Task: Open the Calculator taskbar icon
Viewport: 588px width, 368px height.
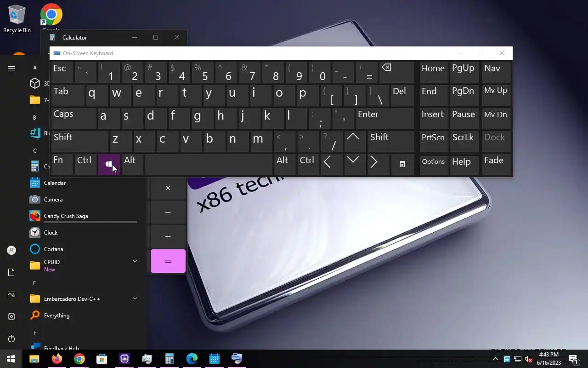Action: tap(170, 359)
